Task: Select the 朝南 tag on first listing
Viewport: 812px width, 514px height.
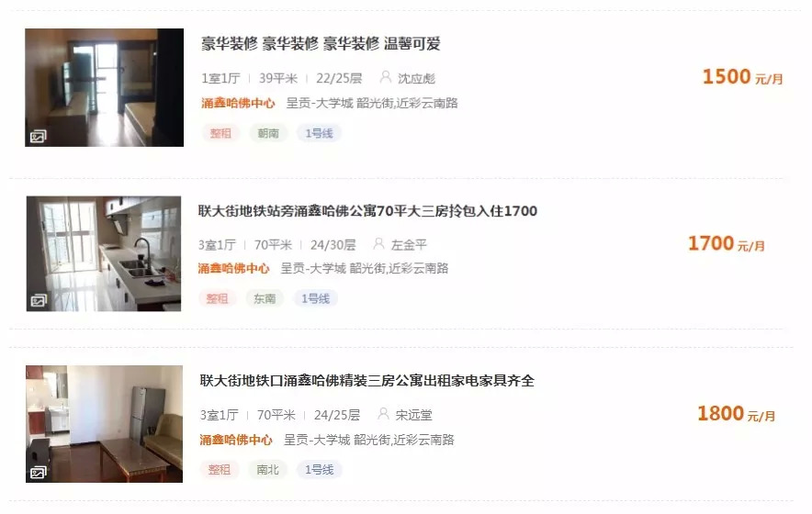Action: [268, 133]
